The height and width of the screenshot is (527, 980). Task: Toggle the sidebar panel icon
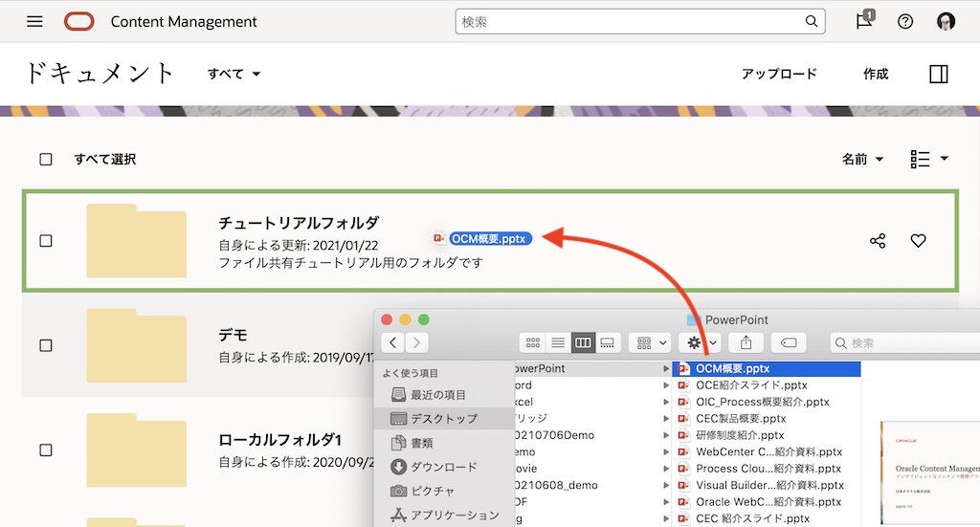pyautogui.click(x=938, y=74)
